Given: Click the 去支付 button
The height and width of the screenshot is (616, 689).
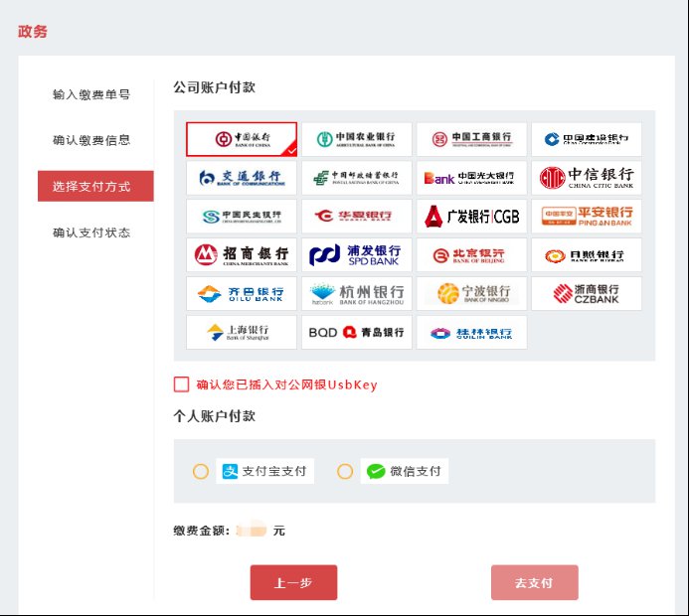Looking at the screenshot, I should tap(534, 583).
